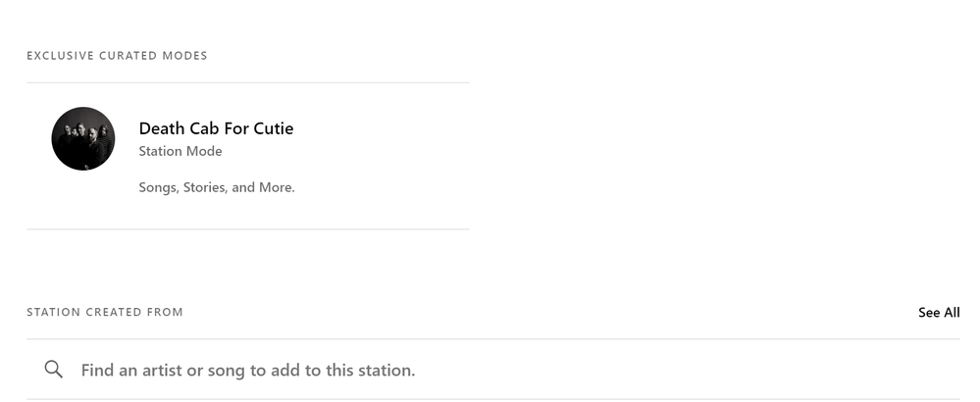Click the black-and-white artist avatar
Image resolution: width=980 pixels, height=402 pixels.
pyautogui.click(x=83, y=138)
